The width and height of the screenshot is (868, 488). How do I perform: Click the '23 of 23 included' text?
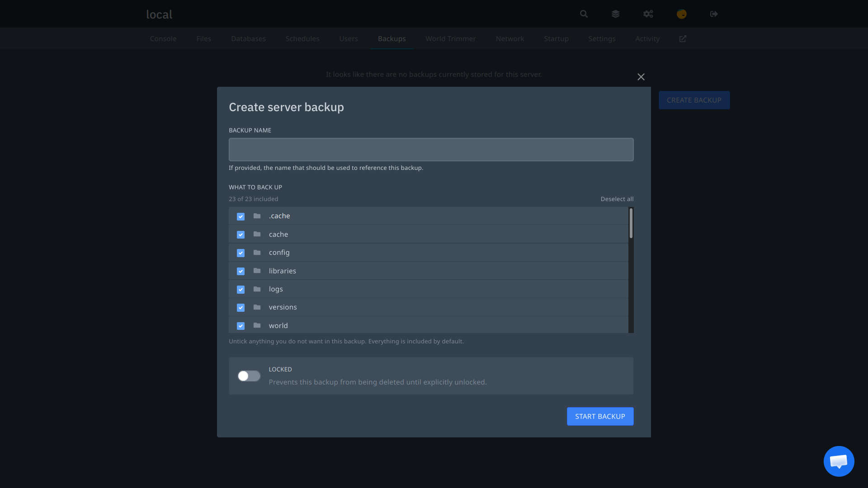click(254, 199)
